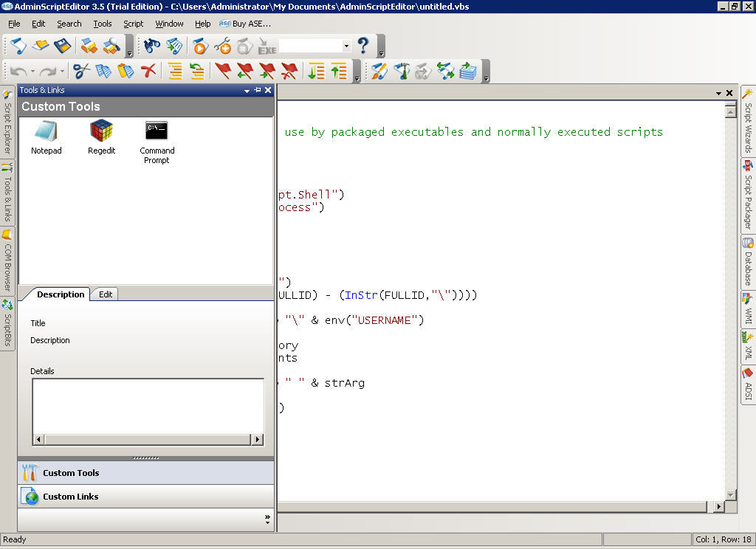Open help with question mark icon

coord(363,46)
